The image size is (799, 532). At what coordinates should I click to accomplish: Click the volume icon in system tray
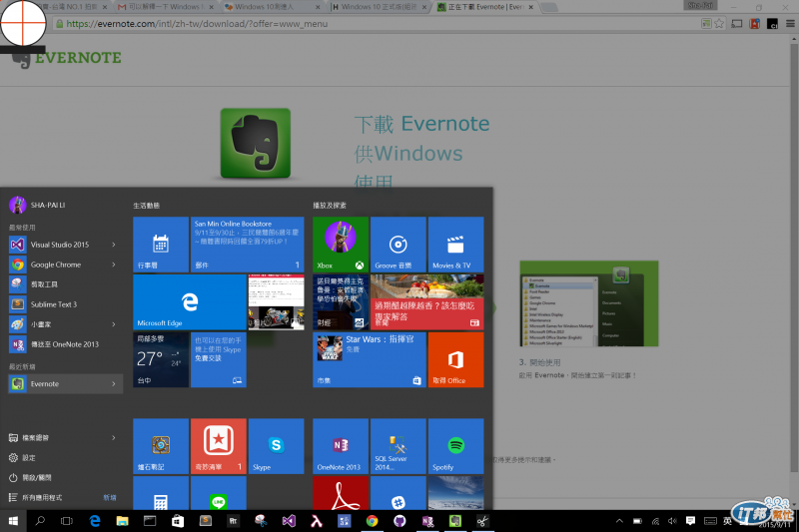click(x=672, y=521)
